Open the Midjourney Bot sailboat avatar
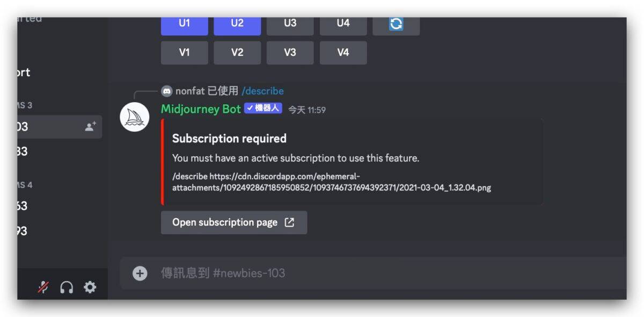Screen dimensions: 644x317 [134, 117]
